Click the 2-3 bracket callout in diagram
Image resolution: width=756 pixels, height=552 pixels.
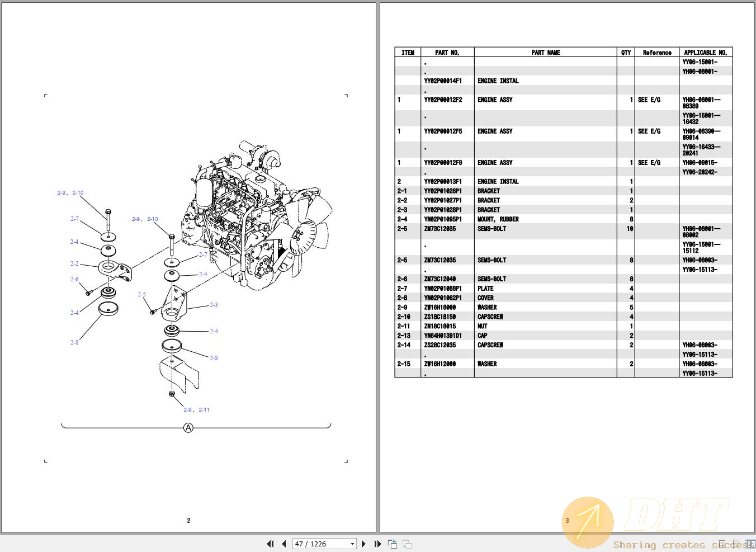coord(214,305)
